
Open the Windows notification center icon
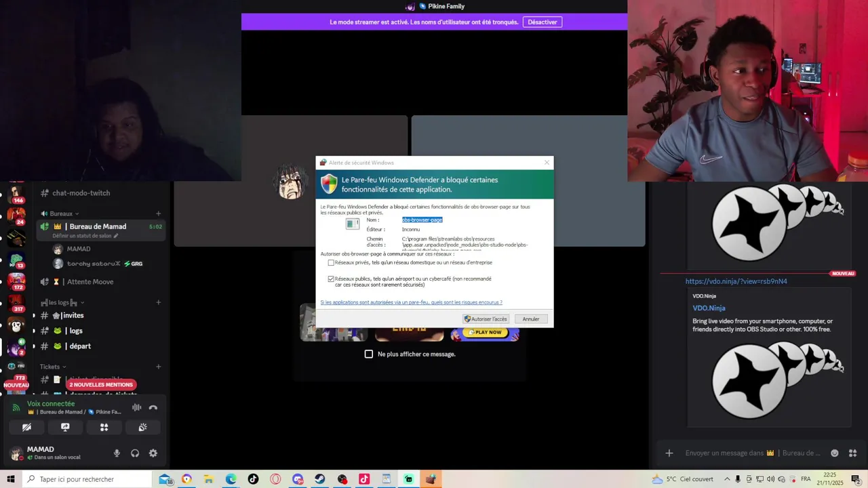click(856, 479)
